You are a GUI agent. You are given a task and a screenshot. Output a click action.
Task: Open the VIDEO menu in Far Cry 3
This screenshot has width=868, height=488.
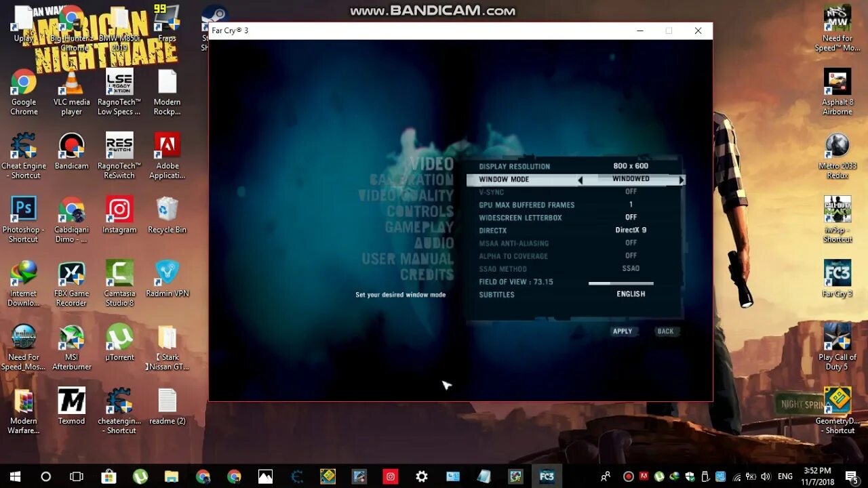pyautogui.click(x=432, y=163)
